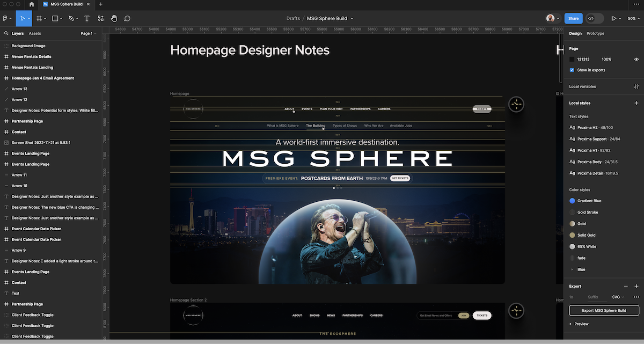The image size is (644, 344).
Task: Switch to the Assets tab
Action: [35, 33]
